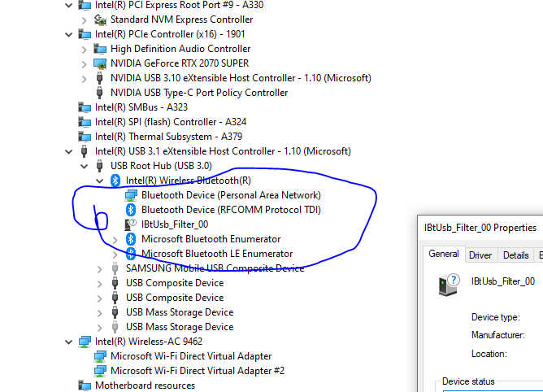
Task: Collapse Intel(R) Wireless-AC 9462 node
Action: [69, 342]
